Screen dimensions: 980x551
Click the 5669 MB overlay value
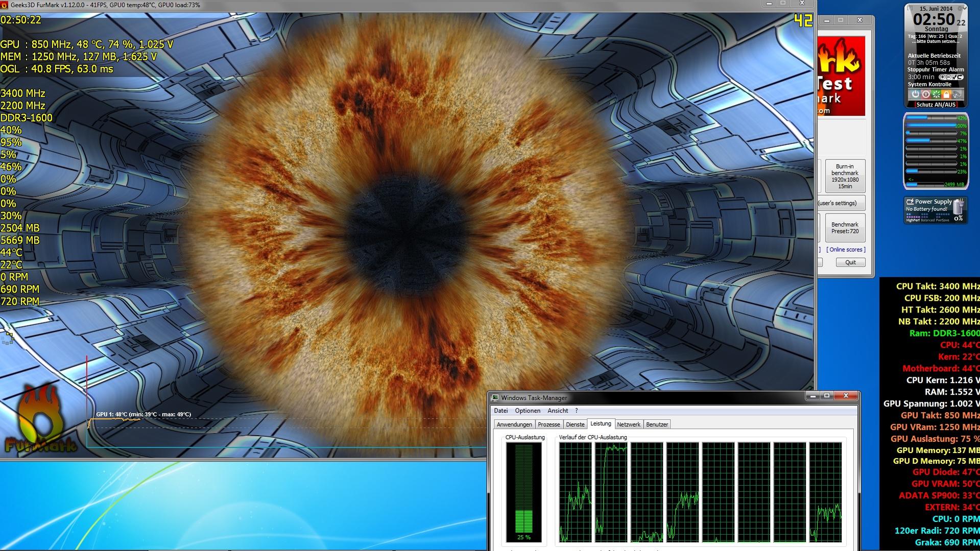coord(20,241)
